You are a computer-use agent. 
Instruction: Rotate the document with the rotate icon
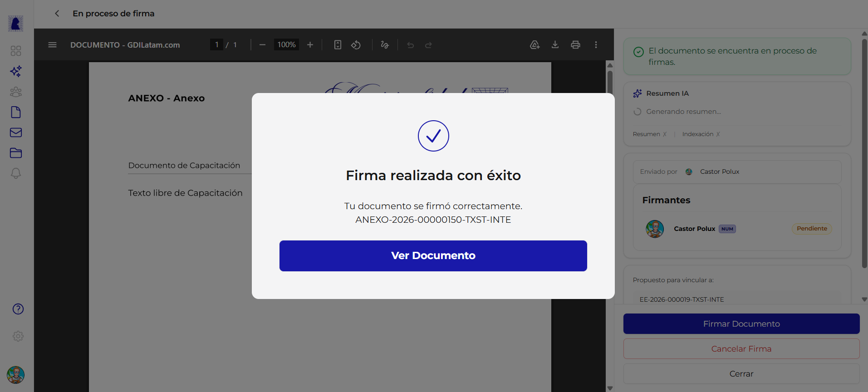(356, 45)
